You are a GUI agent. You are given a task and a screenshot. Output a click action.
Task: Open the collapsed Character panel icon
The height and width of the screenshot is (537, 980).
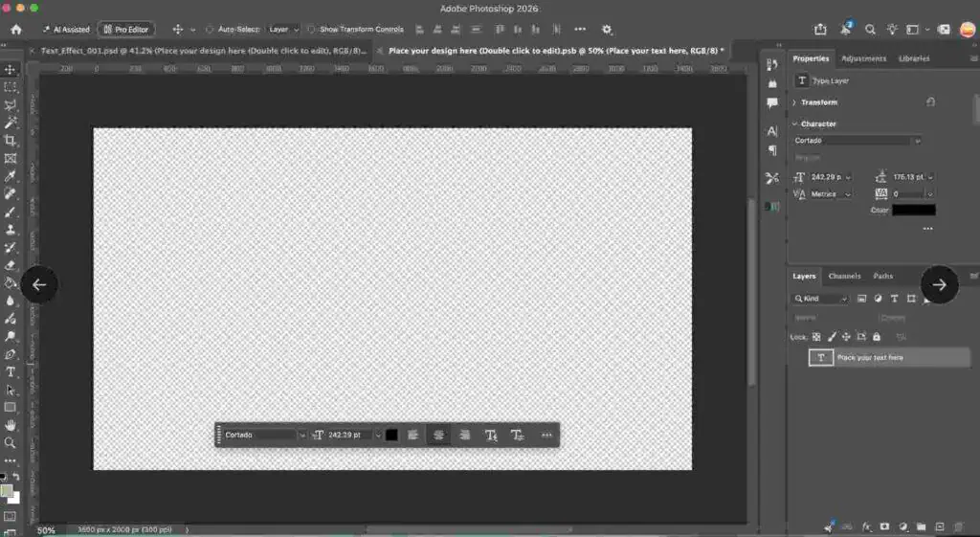click(772, 131)
